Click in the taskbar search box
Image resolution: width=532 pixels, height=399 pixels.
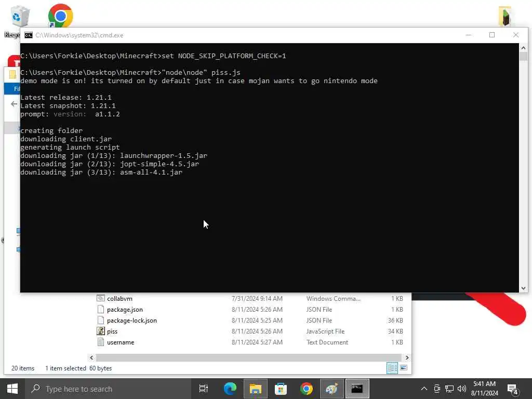[108, 389]
